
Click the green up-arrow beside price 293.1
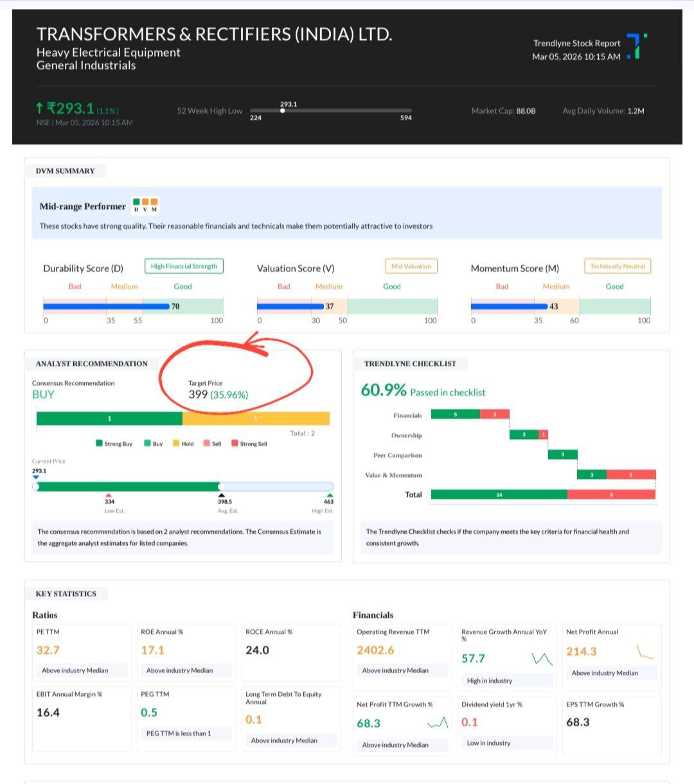point(40,109)
